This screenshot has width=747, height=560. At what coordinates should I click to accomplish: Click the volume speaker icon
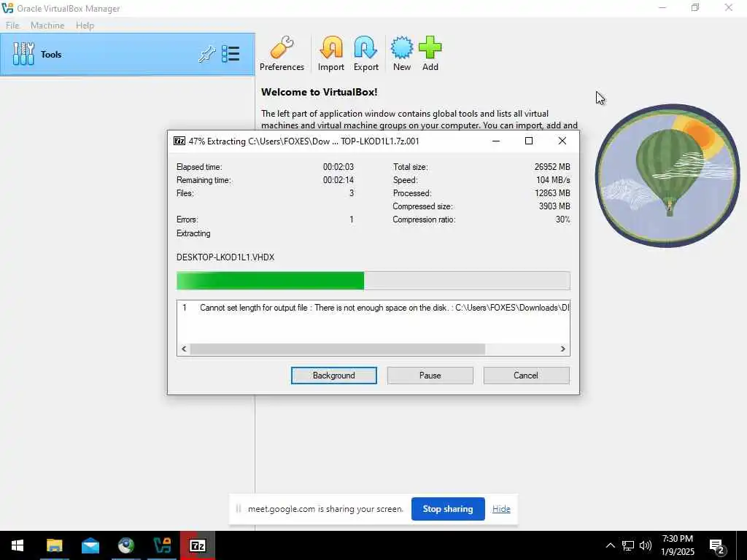[x=646, y=545]
